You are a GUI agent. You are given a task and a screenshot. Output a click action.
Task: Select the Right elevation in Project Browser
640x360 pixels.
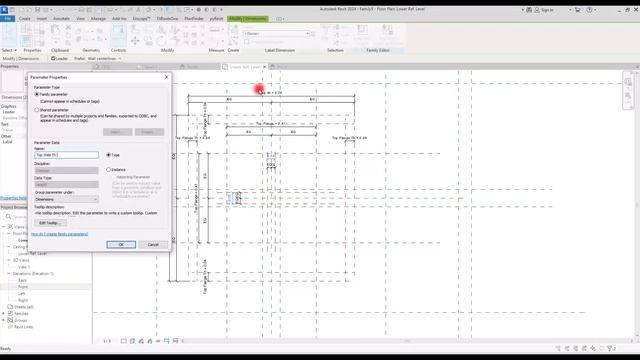click(x=23, y=300)
